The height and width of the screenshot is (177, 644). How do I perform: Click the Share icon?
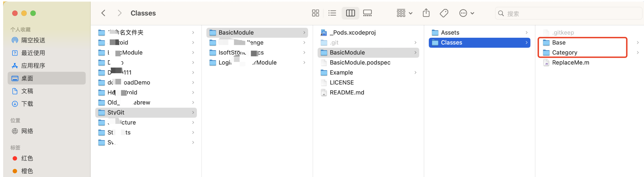click(x=426, y=13)
